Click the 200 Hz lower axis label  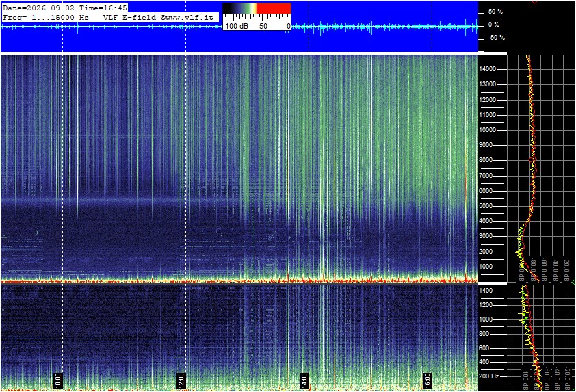click(490, 376)
